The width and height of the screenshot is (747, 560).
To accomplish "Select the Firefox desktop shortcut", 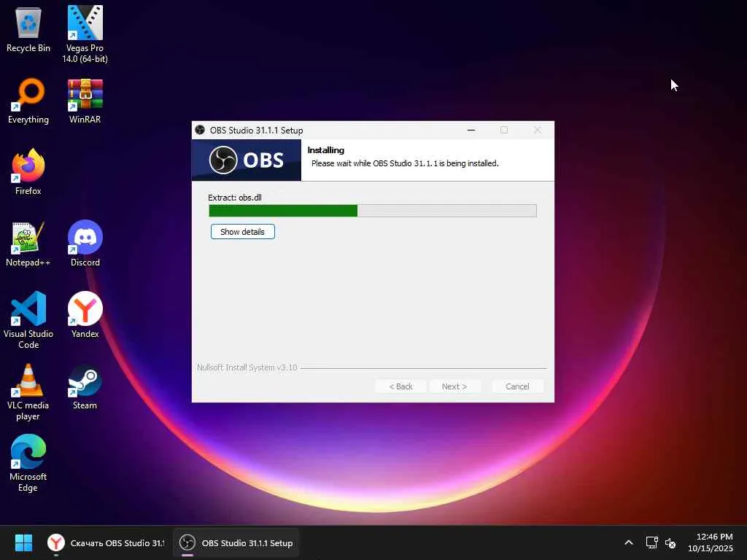I will click(28, 172).
